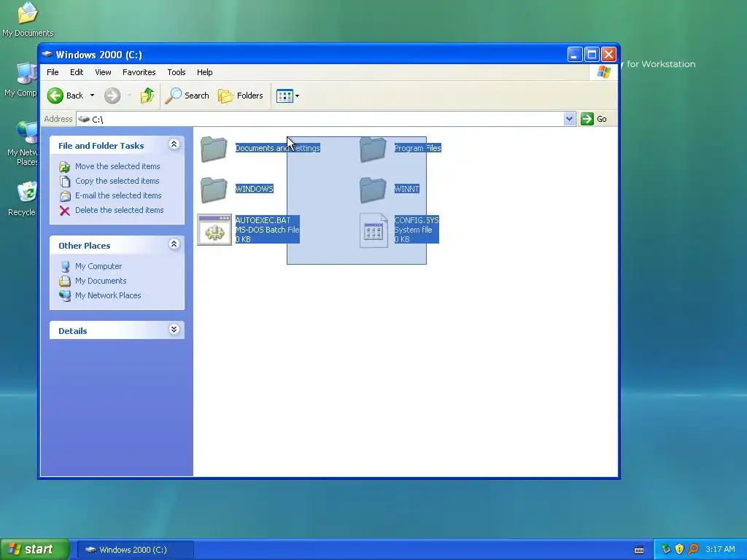Click the magnifier tray icon
The width and height of the screenshot is (747, 560).
click(694, 550)
